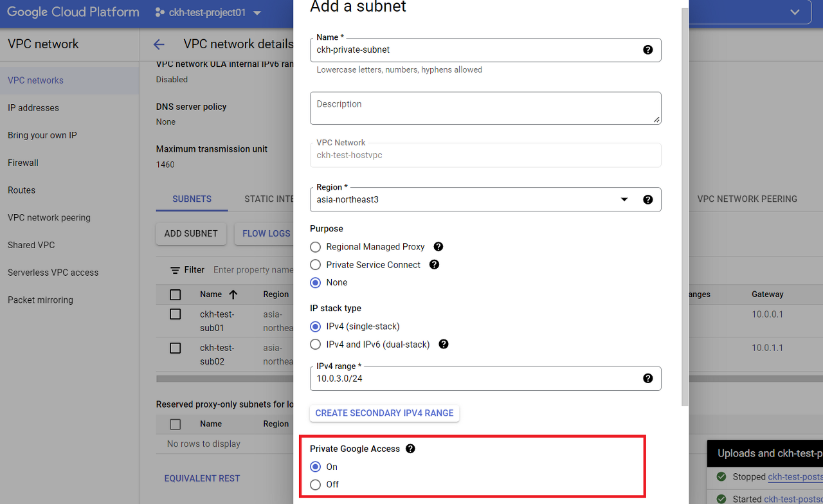Open help for the Name field

click(x=647, y=50)
